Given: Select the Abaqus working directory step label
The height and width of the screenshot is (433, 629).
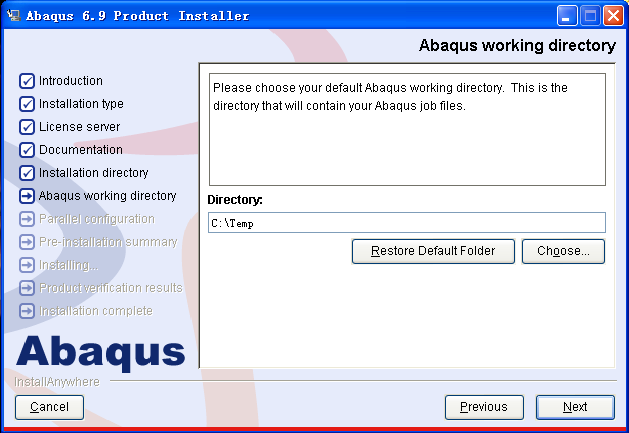Looking at the screenshot, I should click(x=108, y=196).
